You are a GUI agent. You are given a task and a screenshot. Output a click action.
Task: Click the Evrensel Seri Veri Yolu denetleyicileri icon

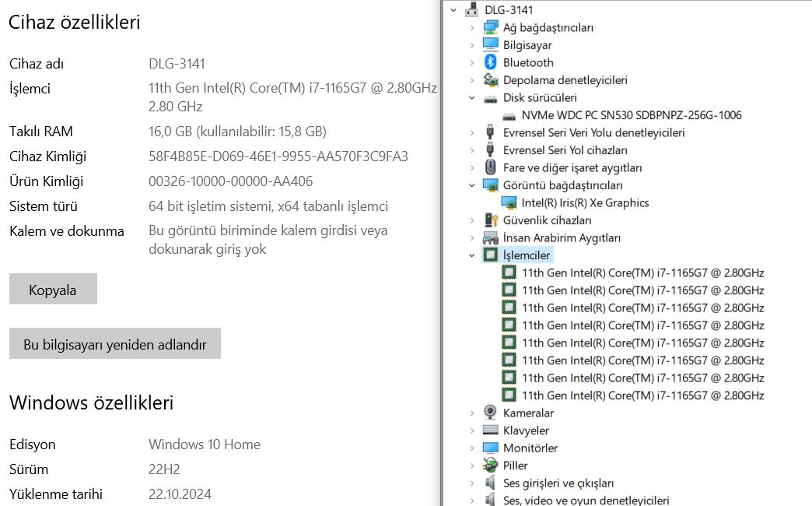490,132
